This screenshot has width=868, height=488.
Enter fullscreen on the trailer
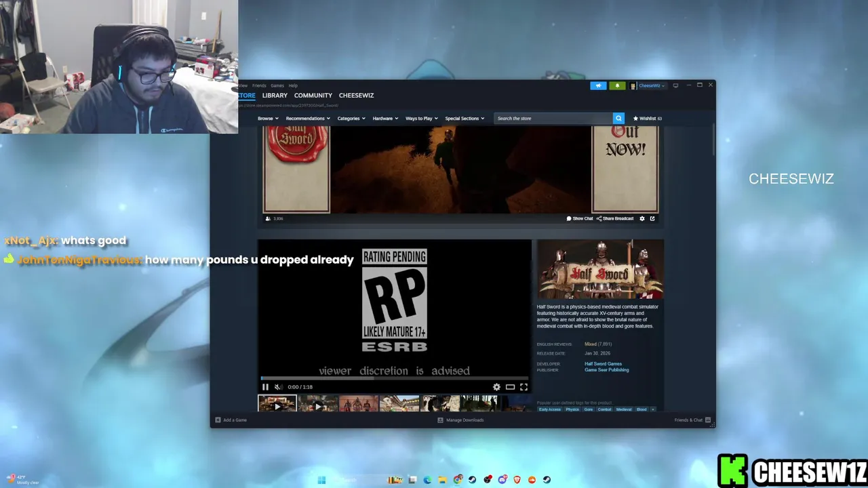[x=524, y=387]
